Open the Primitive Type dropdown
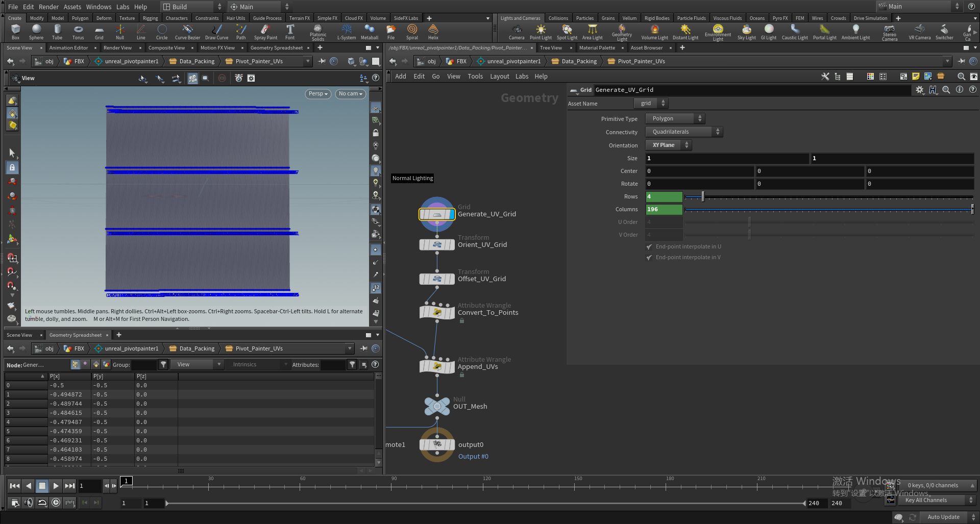This screenshot has width=980, height=524. [674, 118]
